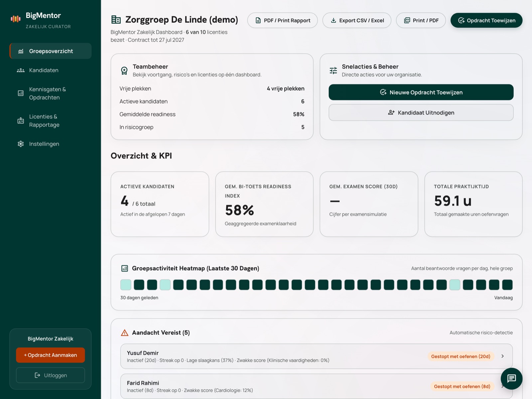The height and width of the screenshot is (399, 532).
Task: Export data via Export CSV / Excel
Action: tap(357, 20)
